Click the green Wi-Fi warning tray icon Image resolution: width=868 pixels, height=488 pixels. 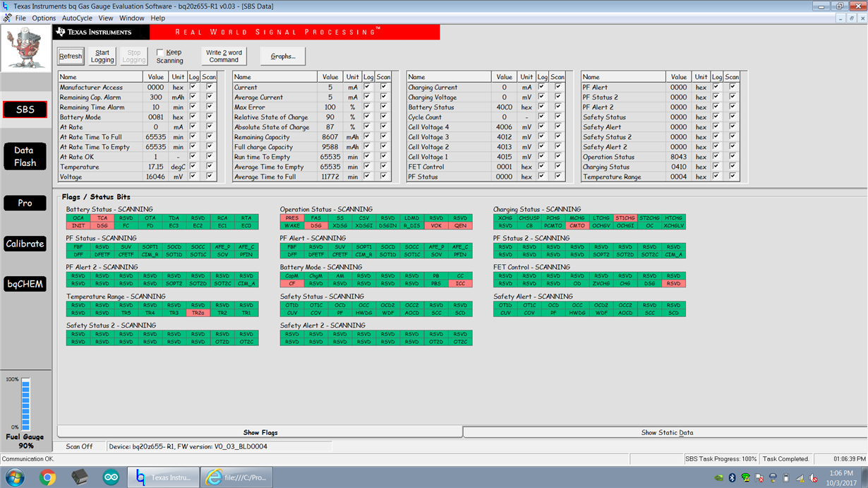tap(746, 477)
